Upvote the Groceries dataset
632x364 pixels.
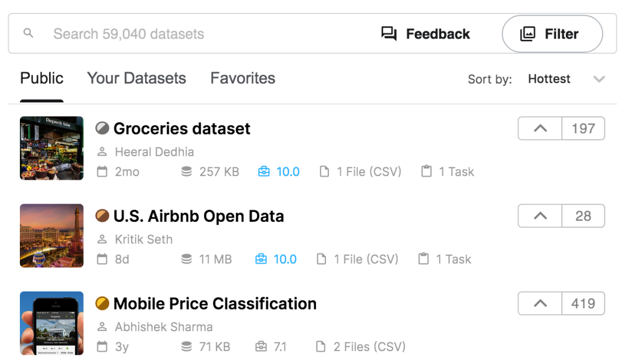[x=540, y=129]
